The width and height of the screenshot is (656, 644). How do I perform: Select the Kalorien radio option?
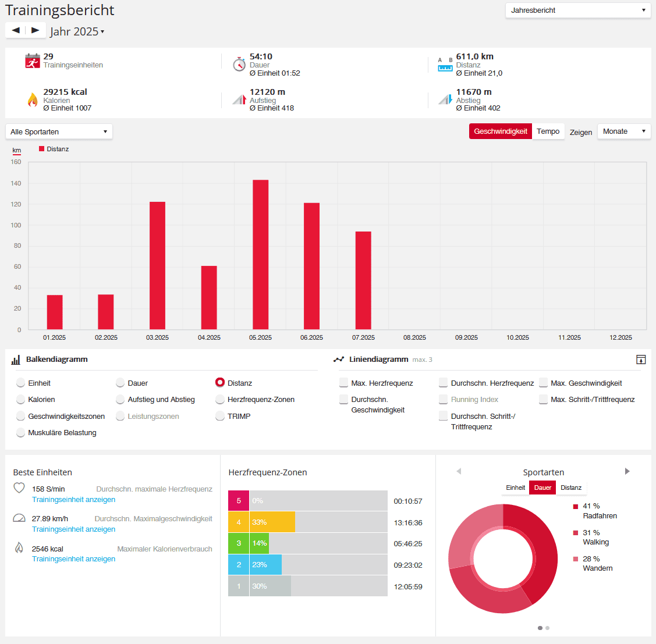[20, 399]
